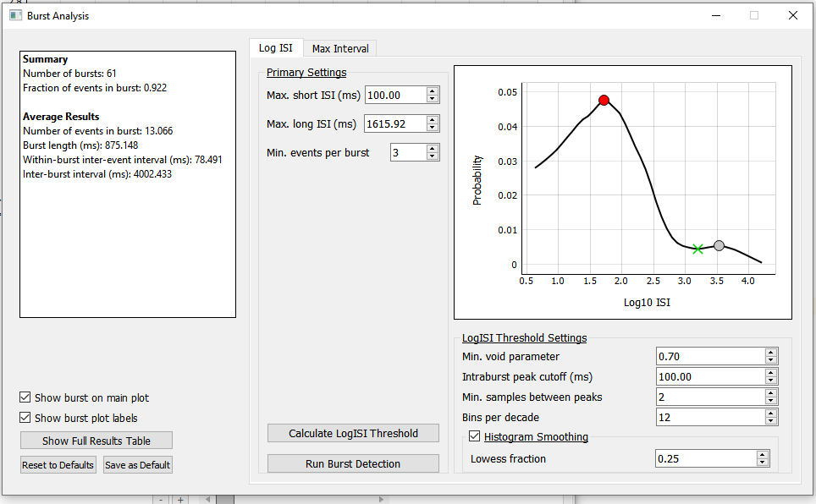Click the green X threshold marker
The height and width of the screenshot is (504, 816).
click(697, 249)
